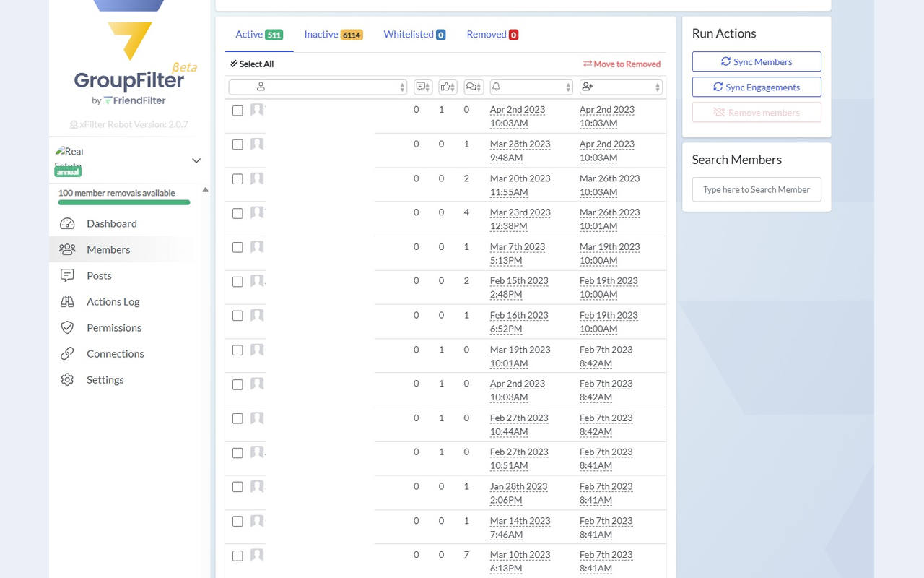
Task: Sort posts column using its sort arrows
Action: click(x=427, y=87)
